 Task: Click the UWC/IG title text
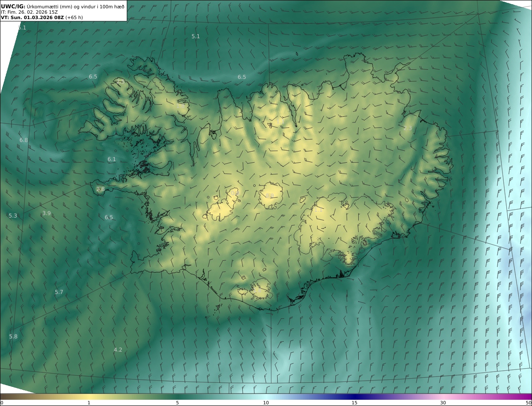[x=13, y=6]
